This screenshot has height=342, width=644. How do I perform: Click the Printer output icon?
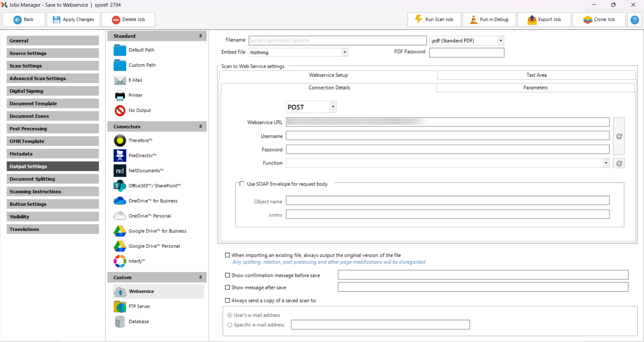click(x=120, y=96)
